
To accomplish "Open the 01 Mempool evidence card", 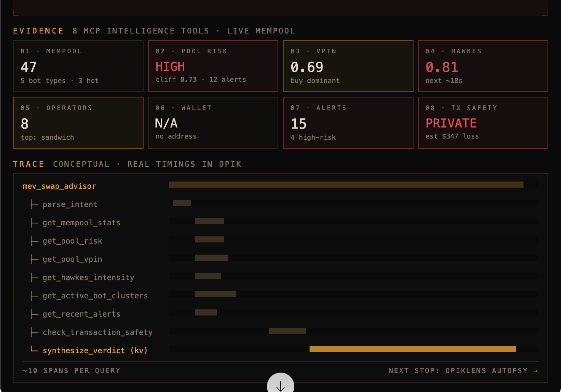I will coord(78,66).
